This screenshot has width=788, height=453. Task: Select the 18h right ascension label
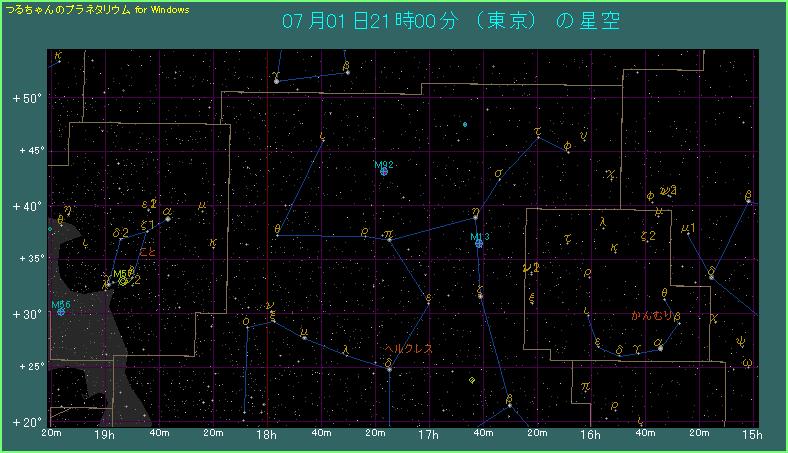click(266, 435)
